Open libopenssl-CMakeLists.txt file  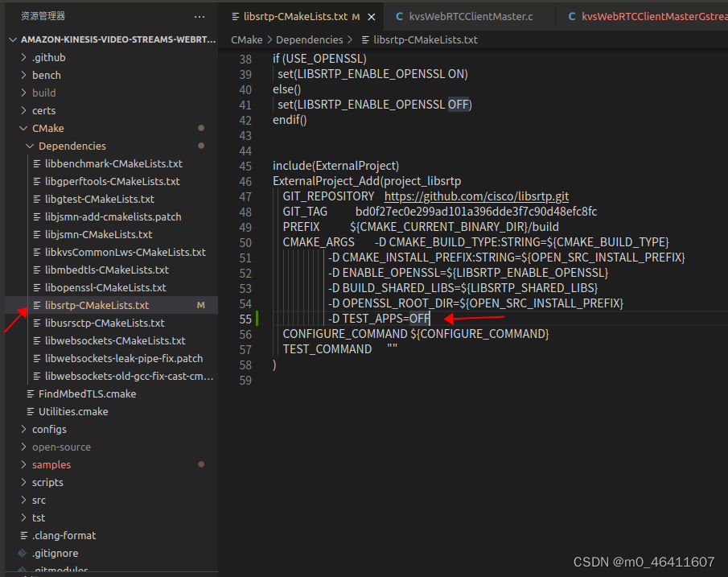coord(105,287)
